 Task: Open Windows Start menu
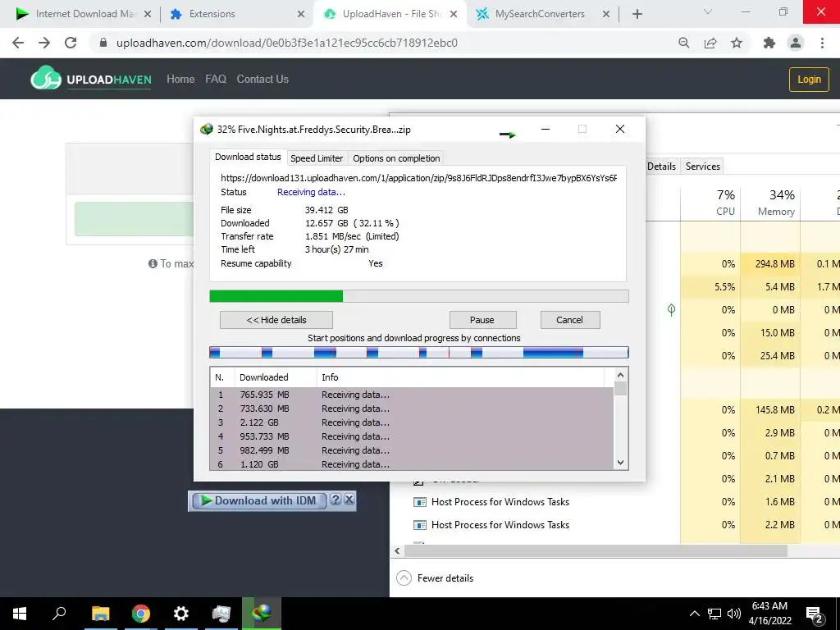tap(20, 614)
